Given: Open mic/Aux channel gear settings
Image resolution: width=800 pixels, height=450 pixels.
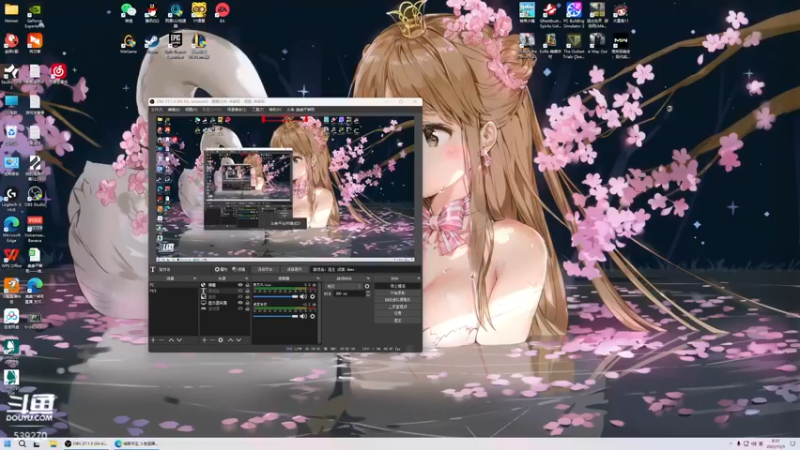Looking at the screenshot, I should pos(313,296).
